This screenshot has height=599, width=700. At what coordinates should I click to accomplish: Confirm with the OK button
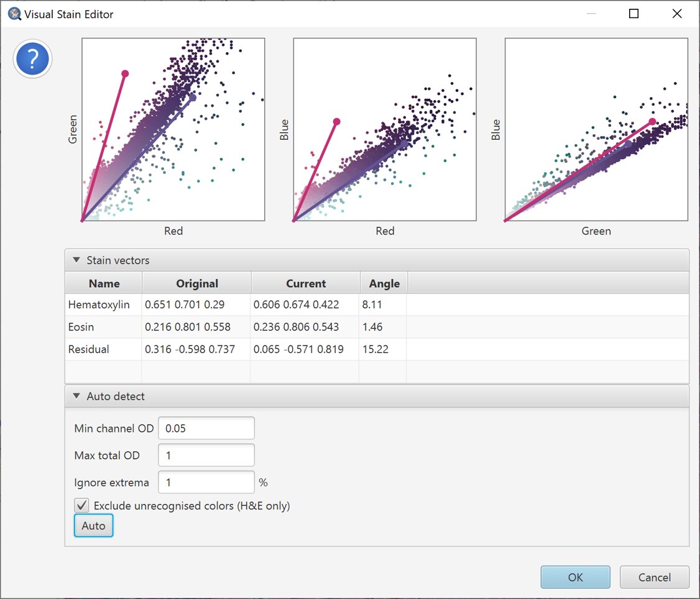tap(575, 577)
